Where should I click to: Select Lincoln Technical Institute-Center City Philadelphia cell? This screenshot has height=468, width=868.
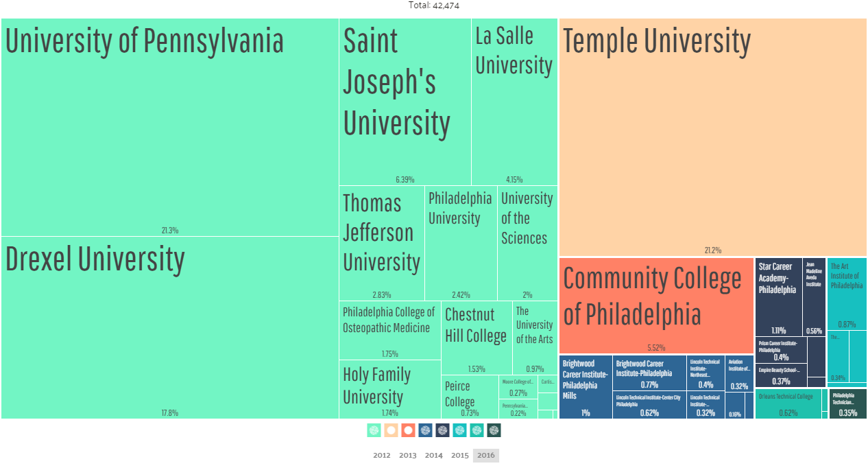[649, 406]
